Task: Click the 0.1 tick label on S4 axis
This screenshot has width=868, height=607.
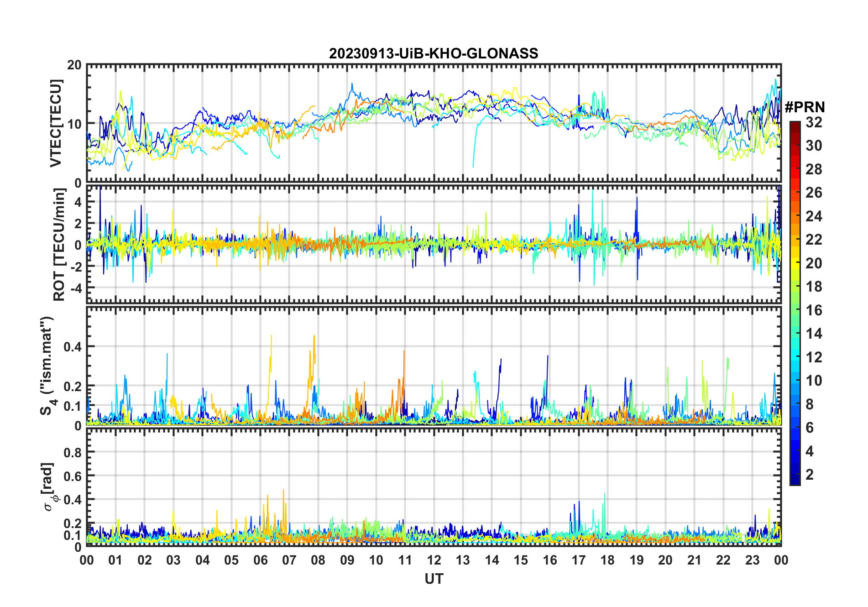Action: 73,406
